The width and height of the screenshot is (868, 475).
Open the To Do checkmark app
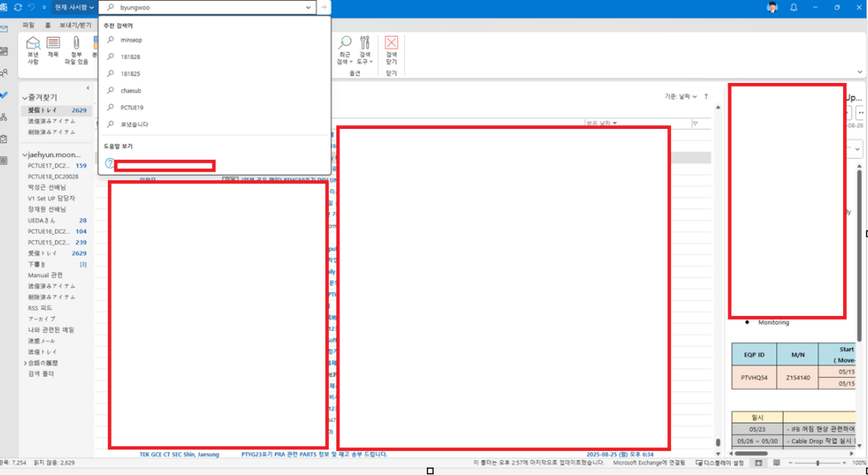(x=5, y=95)
